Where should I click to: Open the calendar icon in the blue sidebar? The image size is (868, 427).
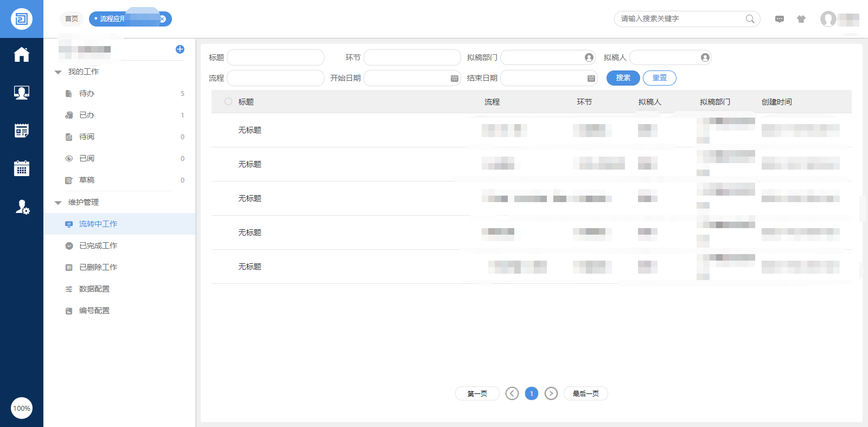click(x=22, y=168)
